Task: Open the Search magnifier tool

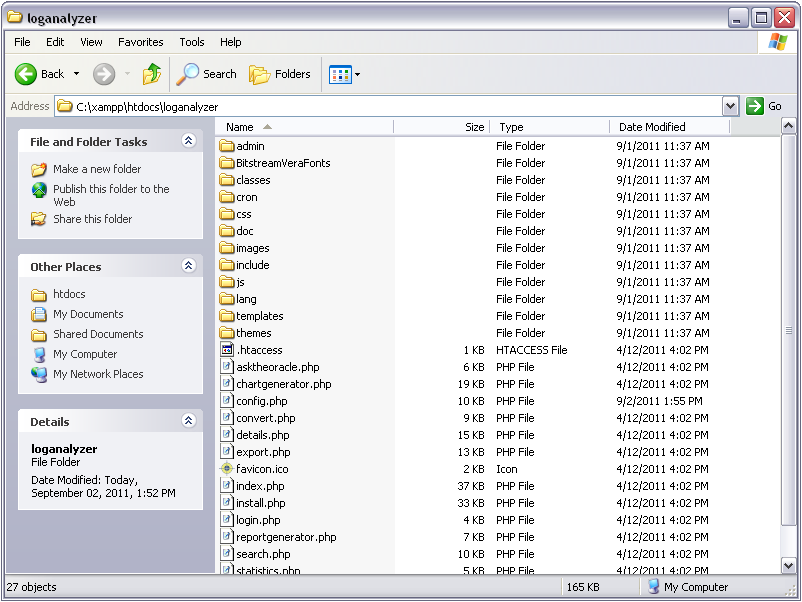Action: pos(207,74)
